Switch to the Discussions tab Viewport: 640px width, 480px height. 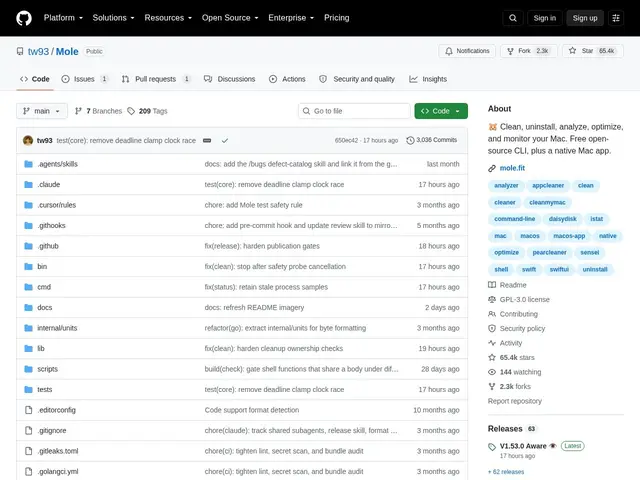point(229,79)
